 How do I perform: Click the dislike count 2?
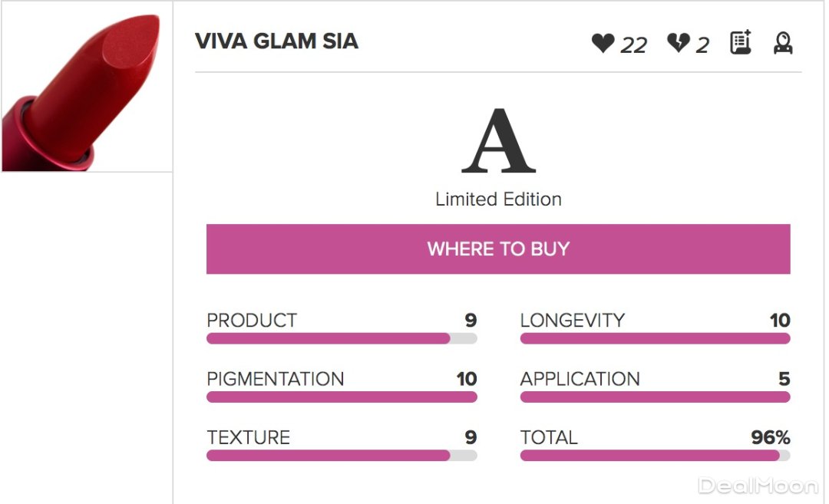(x=702, y=46)
